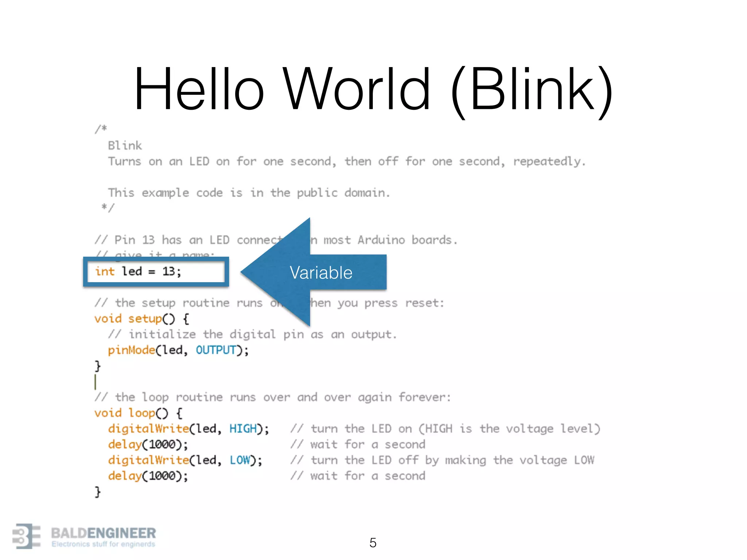Click the "void setup() {" line

[142, 319]
